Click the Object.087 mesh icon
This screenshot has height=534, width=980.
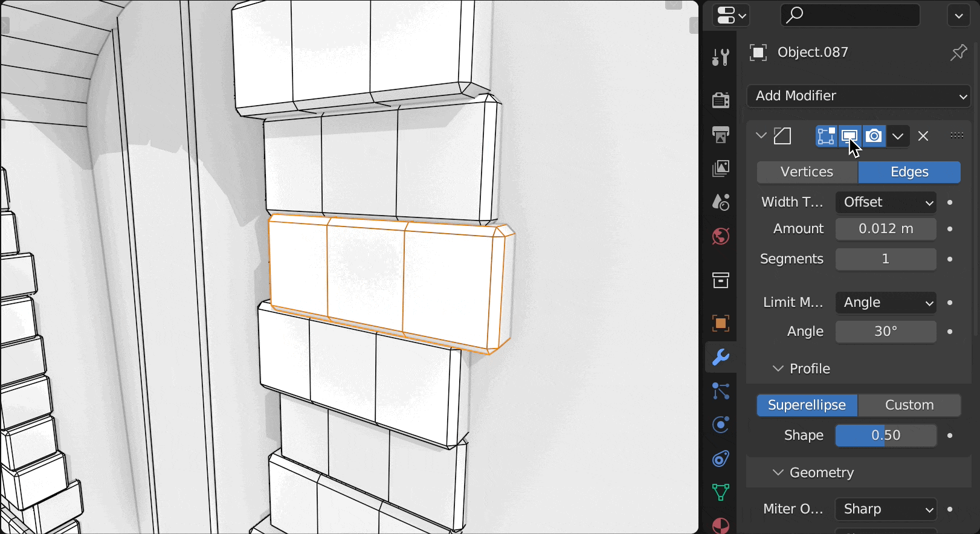click(x=758, y=53)
